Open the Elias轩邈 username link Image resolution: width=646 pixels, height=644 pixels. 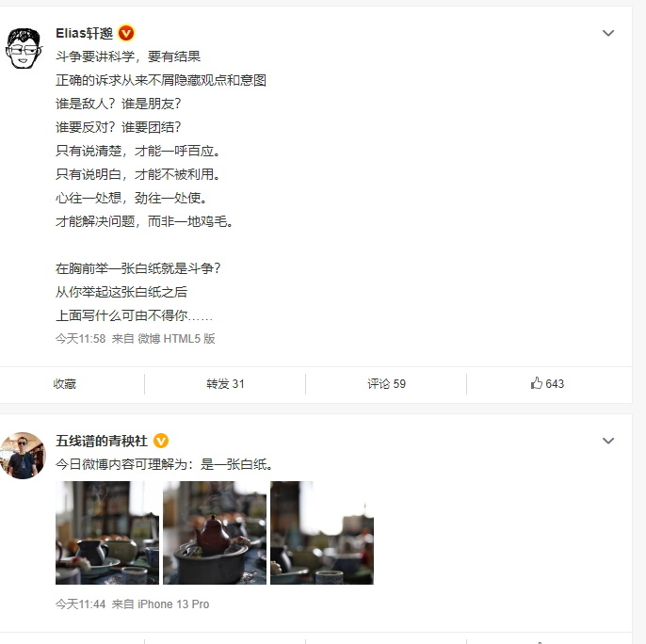click(84, 33)
